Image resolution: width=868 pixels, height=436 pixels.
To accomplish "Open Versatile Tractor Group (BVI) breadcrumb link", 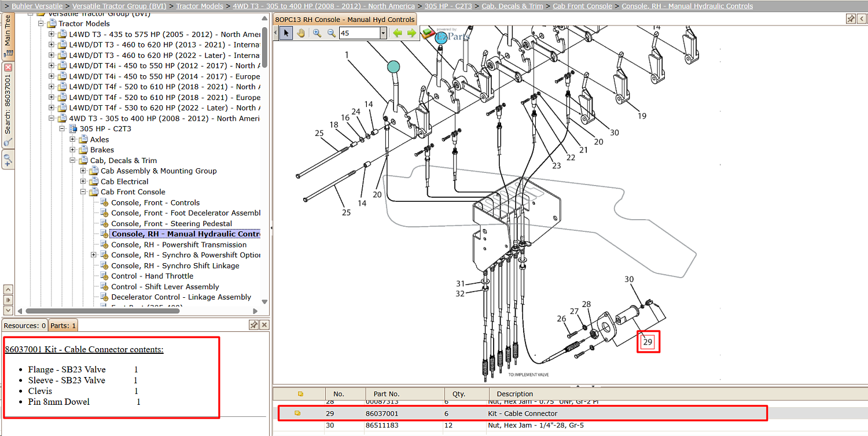I will [x=119, y=6].
